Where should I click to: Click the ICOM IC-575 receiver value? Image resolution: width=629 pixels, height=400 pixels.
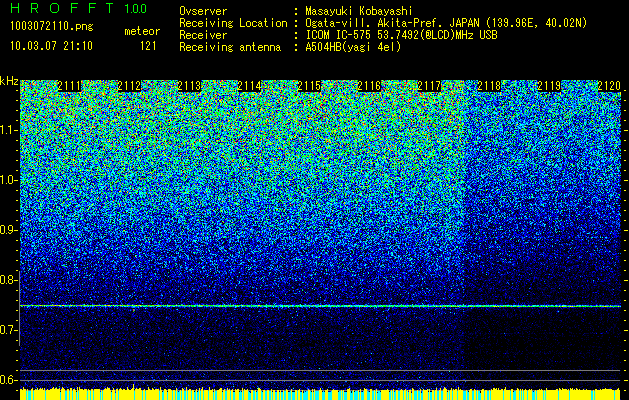pyautogui.click(x=402, y=35)
